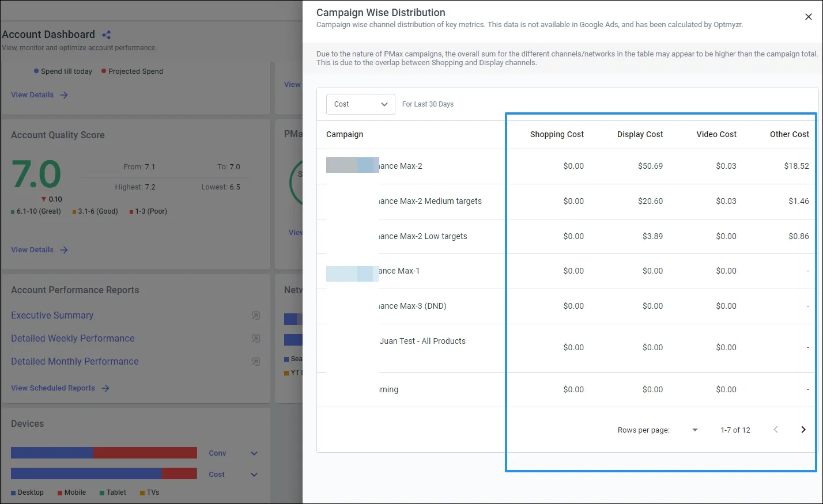Image resolution: width=823 pixels, height=504 pixels.
Task: Click the Cost devices bar chart
Action: [104, 473]
